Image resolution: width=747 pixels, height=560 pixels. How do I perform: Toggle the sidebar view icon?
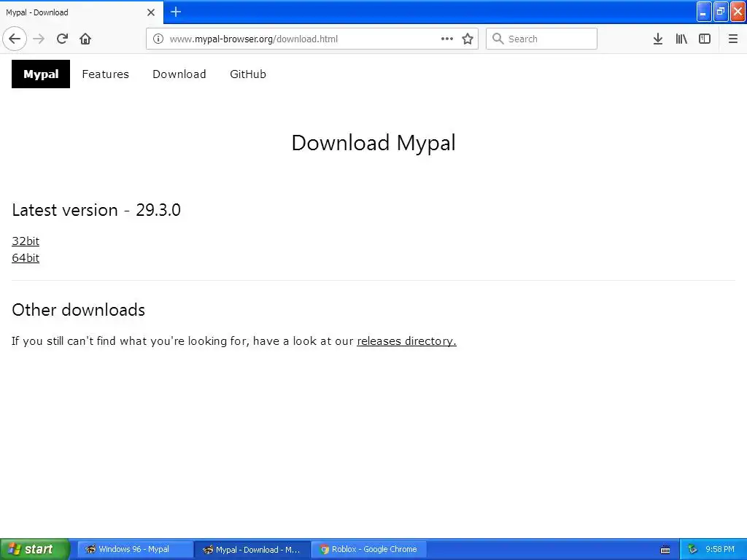[705, 39]
